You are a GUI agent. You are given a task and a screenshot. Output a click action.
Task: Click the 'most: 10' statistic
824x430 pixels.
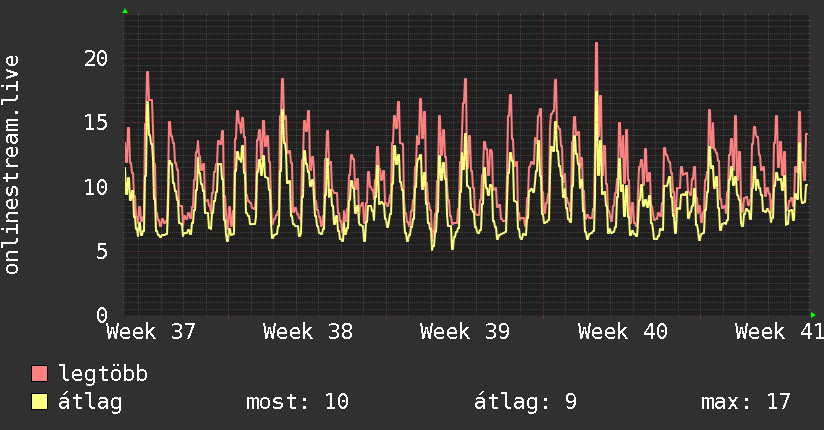[x=297, y=402]
